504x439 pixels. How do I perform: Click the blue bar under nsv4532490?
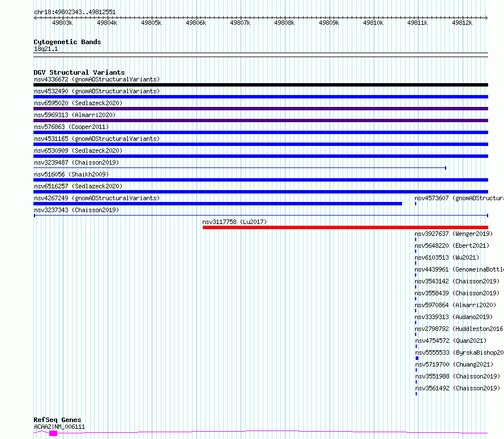point(260,97)
